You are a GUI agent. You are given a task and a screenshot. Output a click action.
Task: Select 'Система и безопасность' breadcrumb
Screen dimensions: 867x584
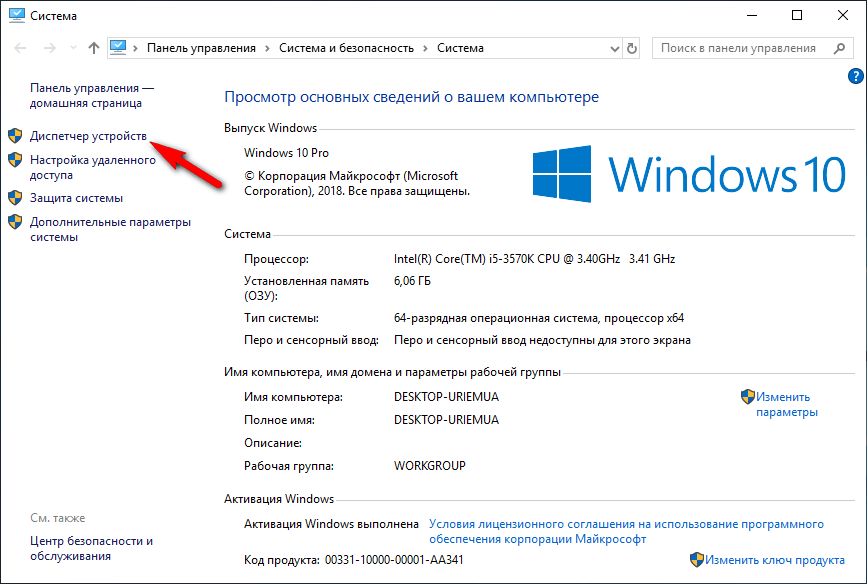pos(346,48)
